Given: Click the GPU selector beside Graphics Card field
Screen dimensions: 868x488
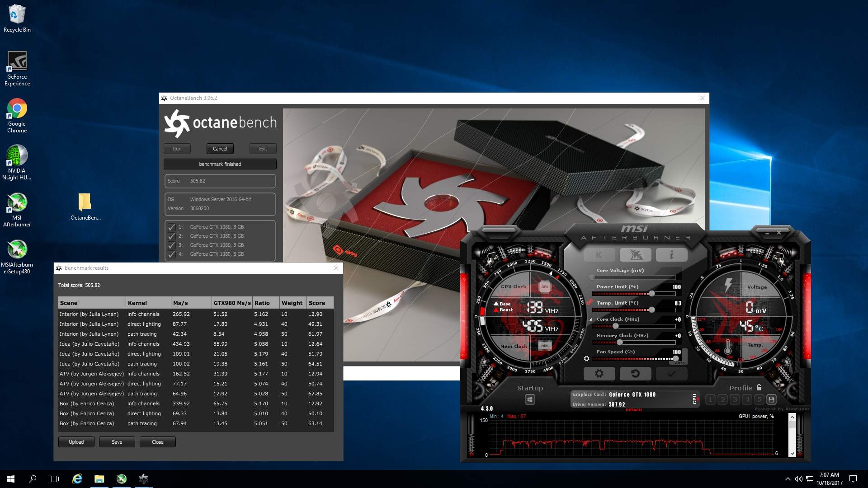Looking at the screenshot, I should click(x=694, y=399).
